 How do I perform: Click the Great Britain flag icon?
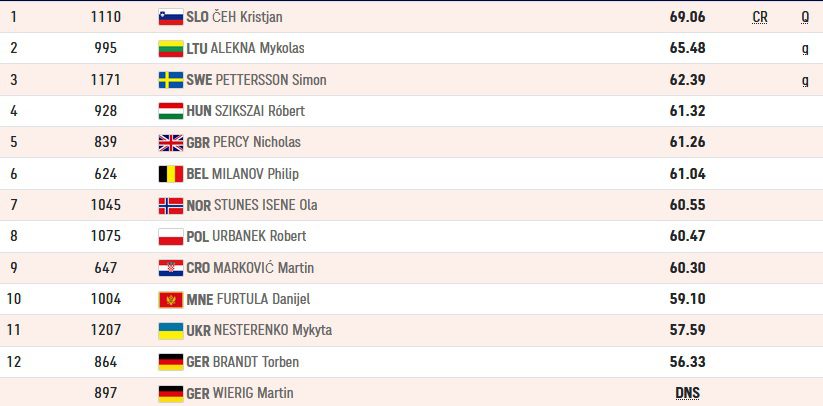click(171, 142)
